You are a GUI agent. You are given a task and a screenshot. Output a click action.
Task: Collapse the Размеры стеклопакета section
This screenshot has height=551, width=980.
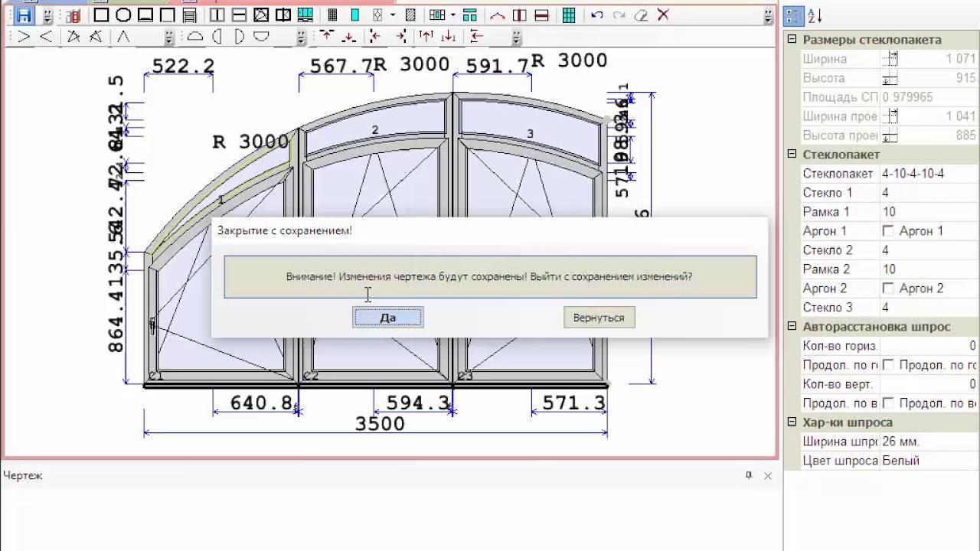pyautogui.click(x=792, y=40)
